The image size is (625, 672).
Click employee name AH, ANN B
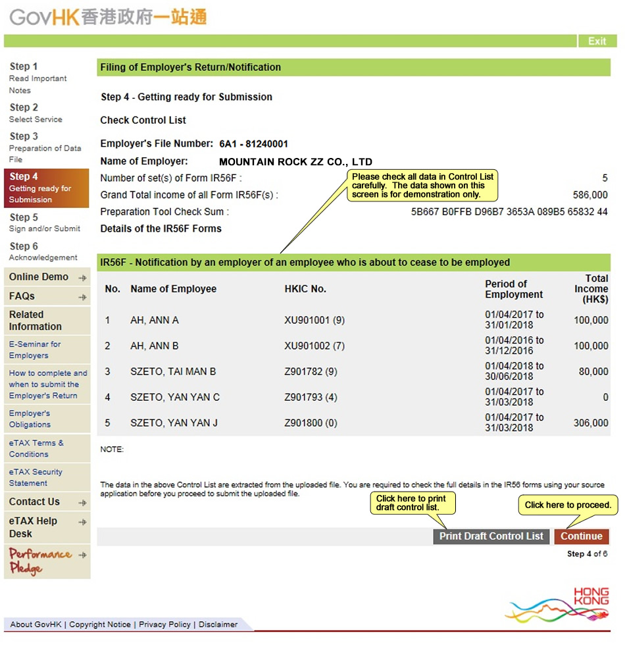tap(155, 346)
